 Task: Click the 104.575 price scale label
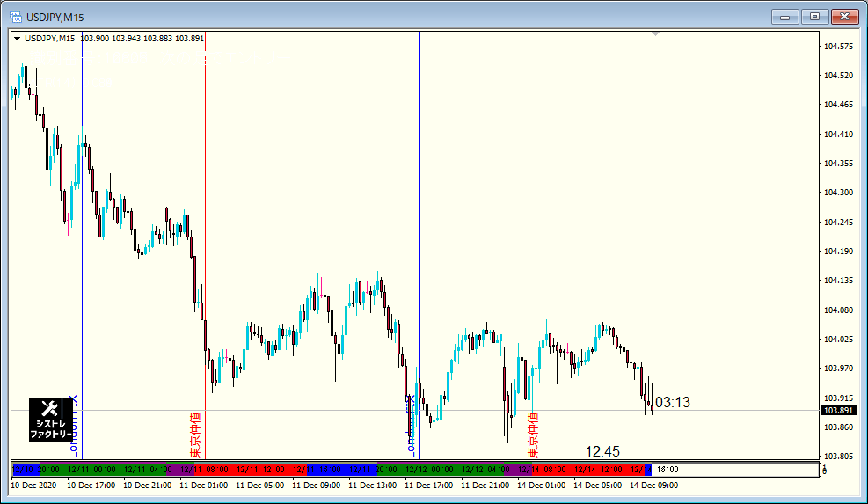coord(839,47)
